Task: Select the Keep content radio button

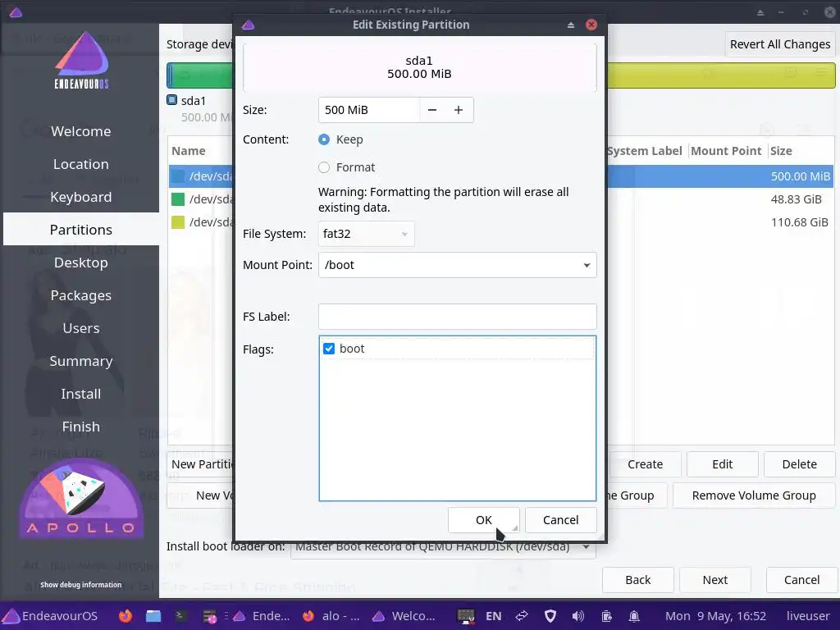Action: click(323, 139)
